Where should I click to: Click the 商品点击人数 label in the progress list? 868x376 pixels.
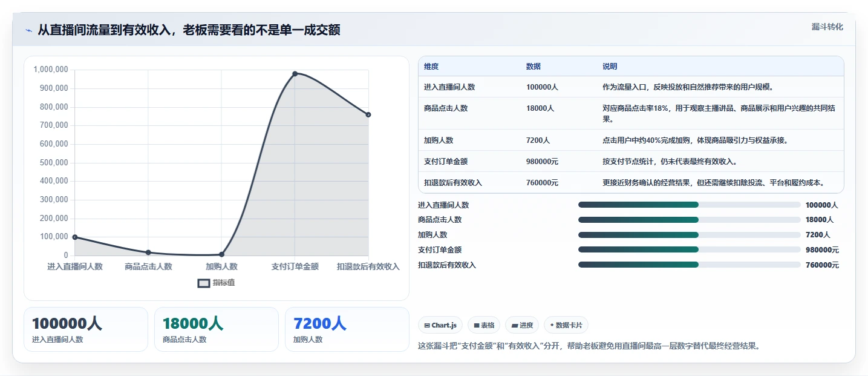click(440, 220)
